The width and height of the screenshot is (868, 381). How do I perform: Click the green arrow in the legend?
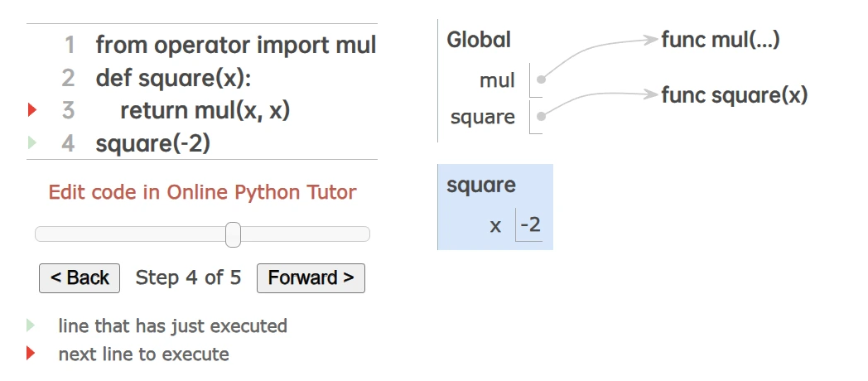pyautogui.click(x=31, y=326)
